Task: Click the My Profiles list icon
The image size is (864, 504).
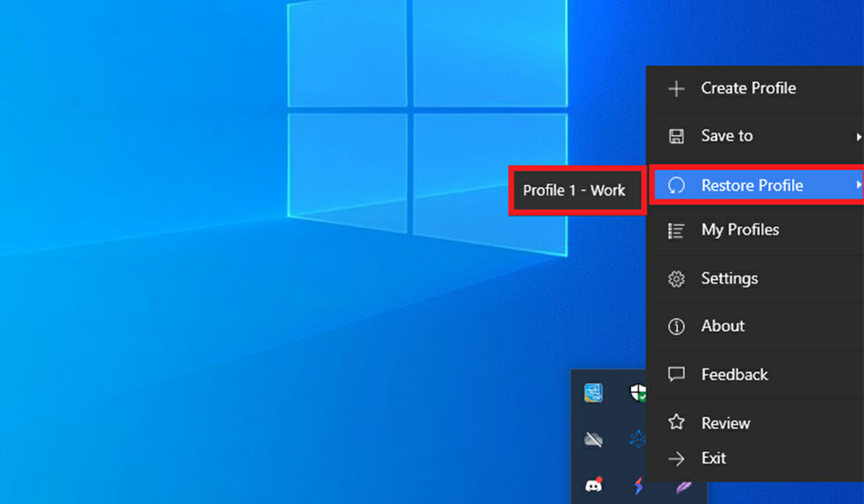Action: 677,230
